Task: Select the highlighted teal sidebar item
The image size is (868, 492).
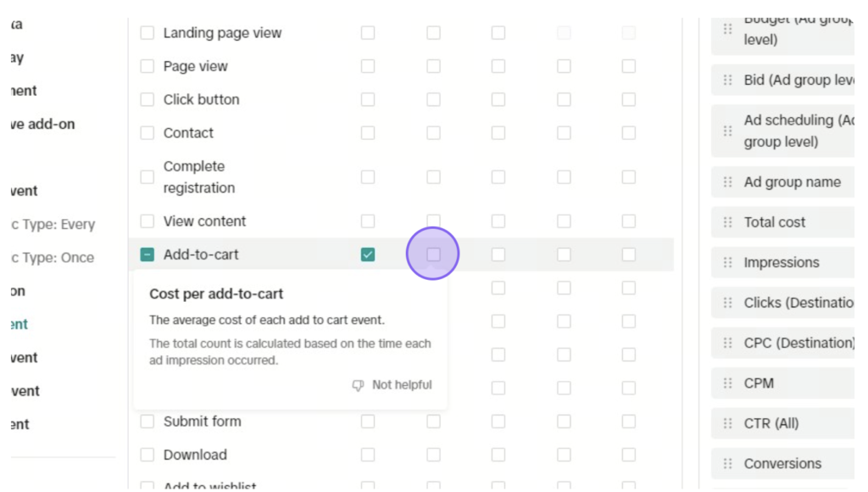Action: point(19,324)
